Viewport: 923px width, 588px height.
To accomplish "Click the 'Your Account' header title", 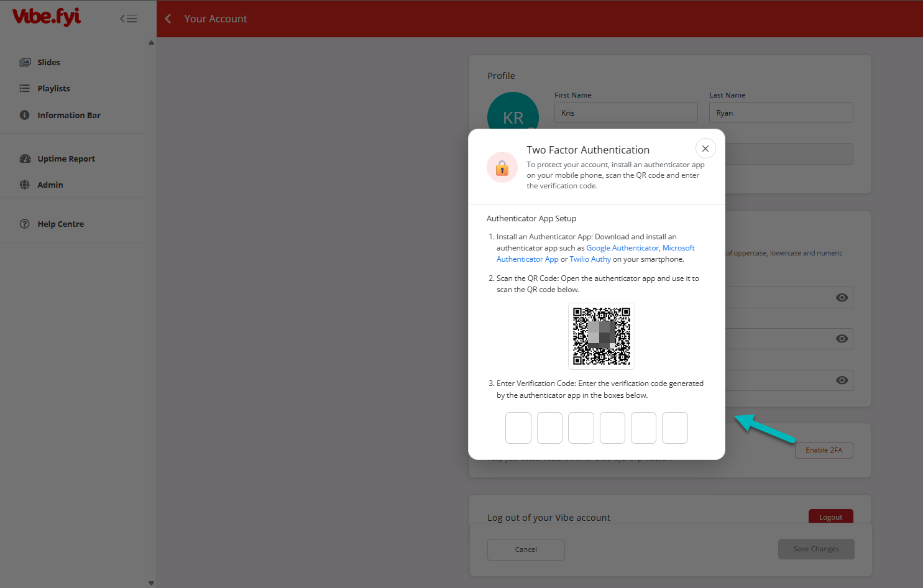I will pos(216,19).
